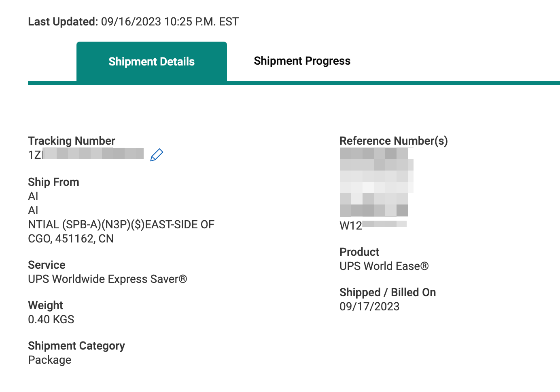The width and height of the screenshot is (560, 392).
Task: Click the Reference Number(s) heading
Action: click(x=393, y=141)
